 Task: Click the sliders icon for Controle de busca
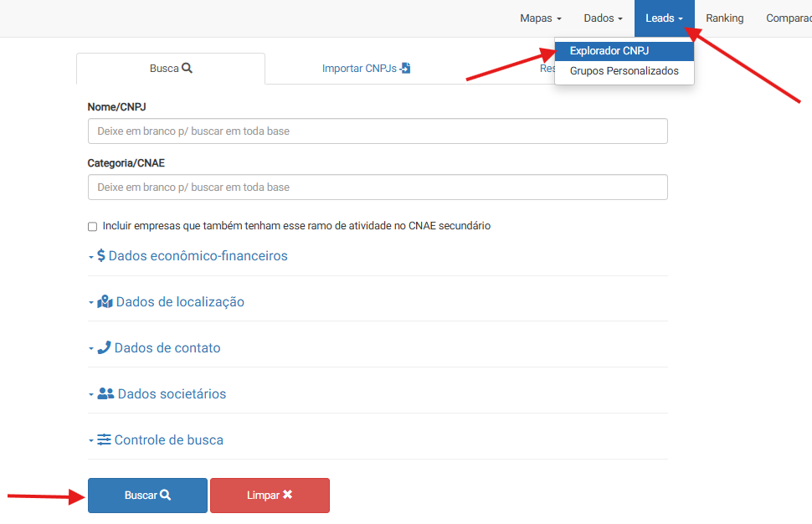pos(104,440)
